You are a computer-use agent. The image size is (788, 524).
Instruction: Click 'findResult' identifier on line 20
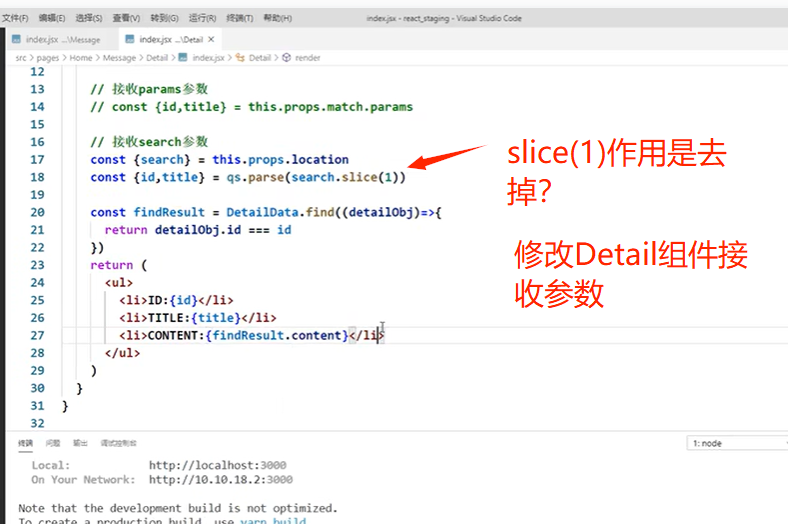click(169, 213)
